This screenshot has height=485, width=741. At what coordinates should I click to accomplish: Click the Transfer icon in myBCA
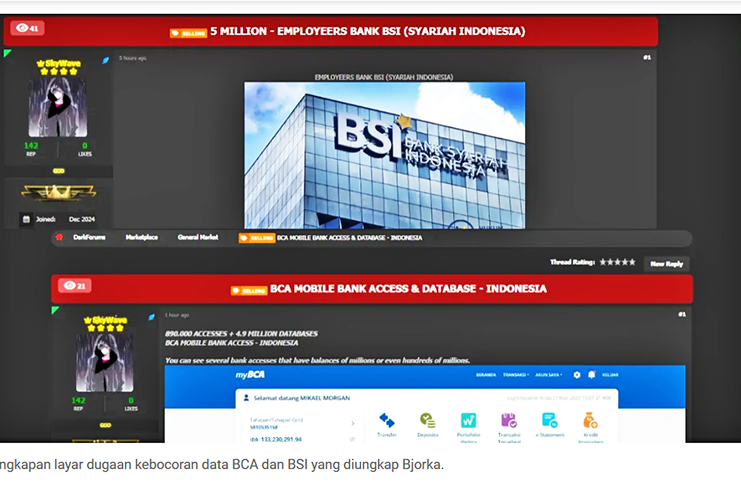(387, 421)
